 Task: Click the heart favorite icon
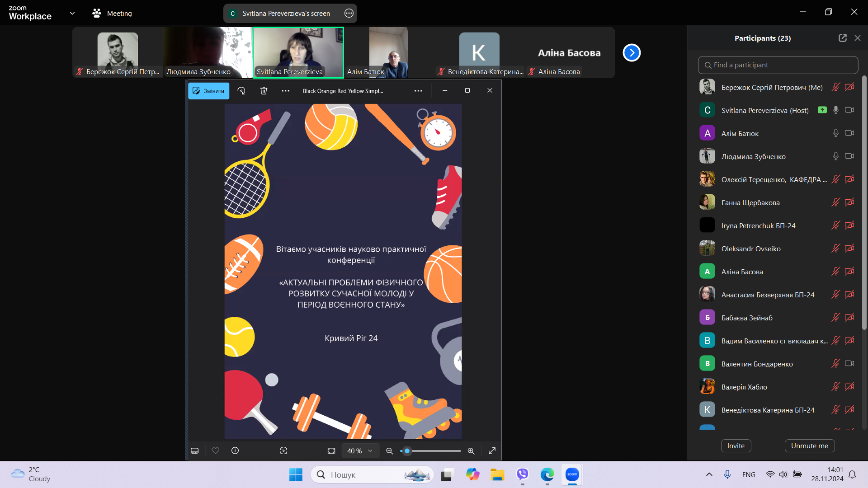click(x=215, y=450)
